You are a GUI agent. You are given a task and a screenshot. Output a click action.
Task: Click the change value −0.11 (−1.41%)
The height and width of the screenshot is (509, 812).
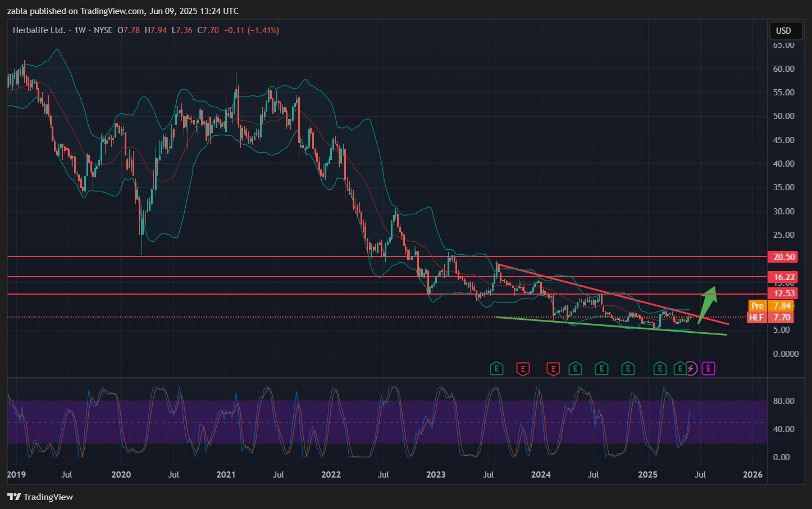coord(252,30)
